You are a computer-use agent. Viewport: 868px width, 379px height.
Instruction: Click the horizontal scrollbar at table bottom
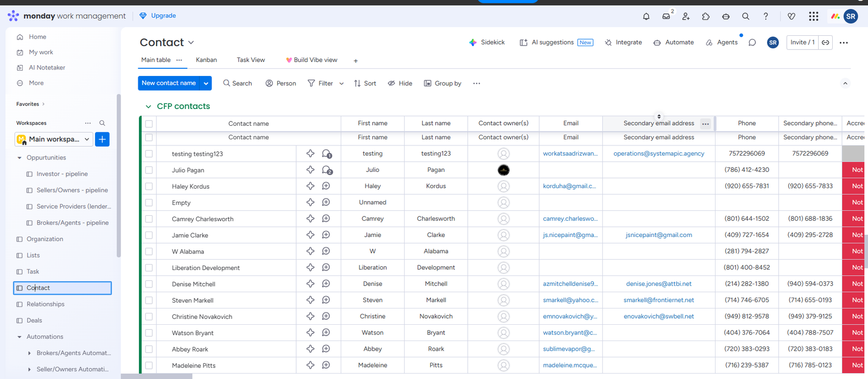coord(157,376)
